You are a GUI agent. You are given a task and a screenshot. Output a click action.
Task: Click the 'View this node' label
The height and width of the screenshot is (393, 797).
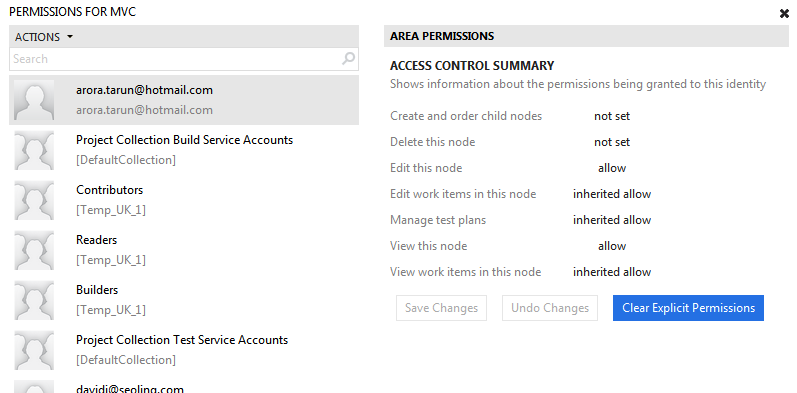[428, 246]
